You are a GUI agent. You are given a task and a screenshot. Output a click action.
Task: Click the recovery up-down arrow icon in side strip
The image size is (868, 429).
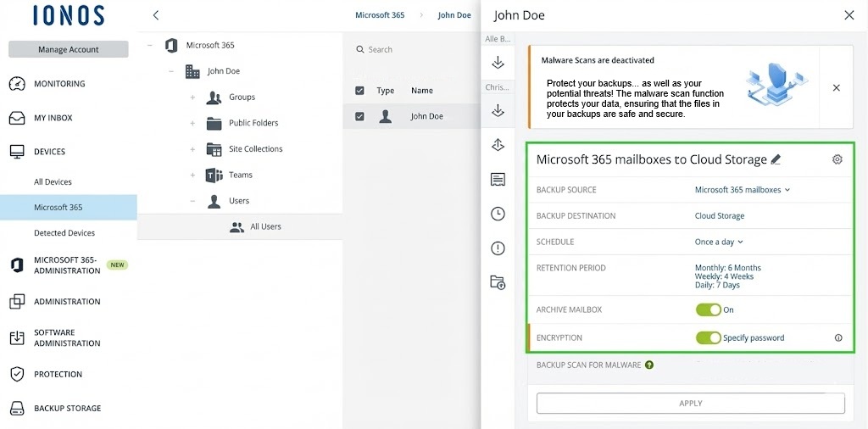click(498, 145)
